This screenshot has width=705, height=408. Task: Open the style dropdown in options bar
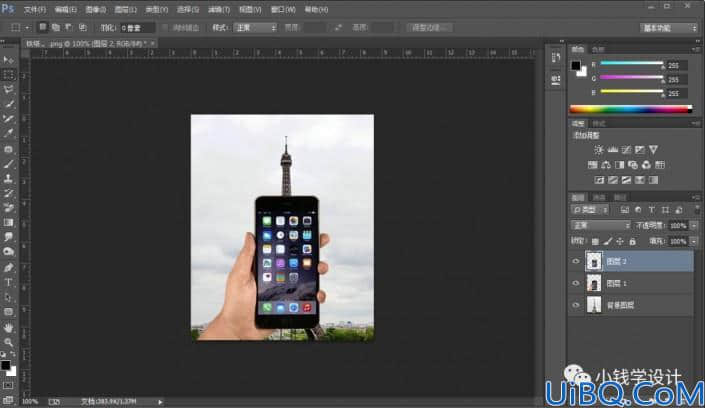(255, 27)
